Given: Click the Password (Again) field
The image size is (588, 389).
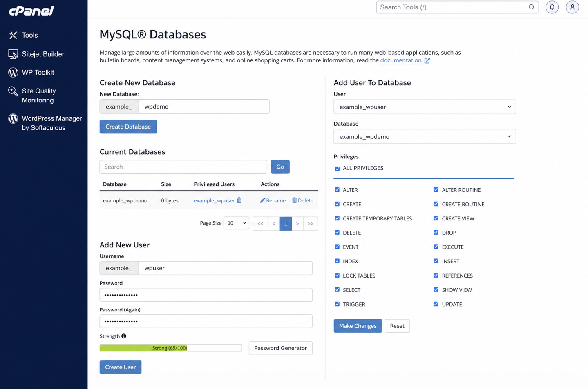Looking at the screenshot, I should click(x=206, y=321).
